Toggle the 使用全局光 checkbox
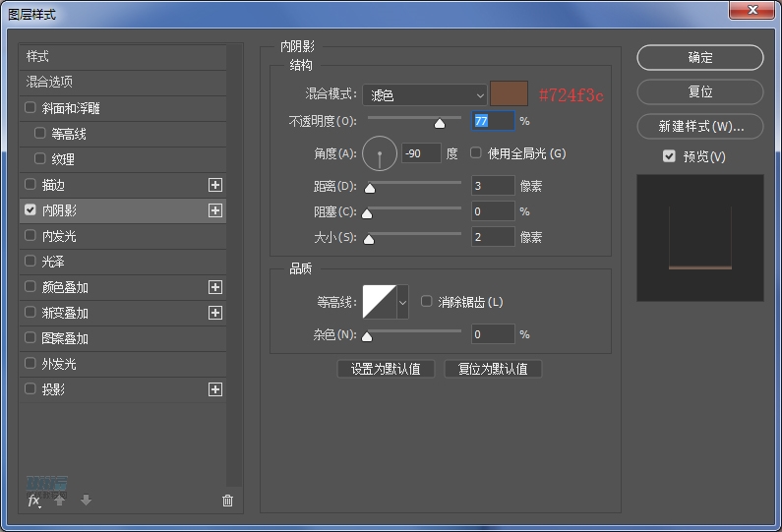 click(477, 153)
